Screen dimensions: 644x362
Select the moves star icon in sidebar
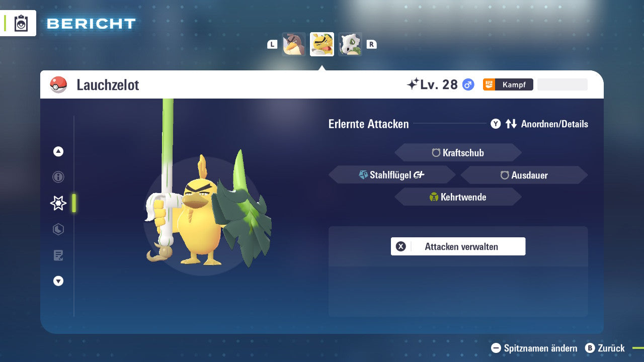(58, 203)
